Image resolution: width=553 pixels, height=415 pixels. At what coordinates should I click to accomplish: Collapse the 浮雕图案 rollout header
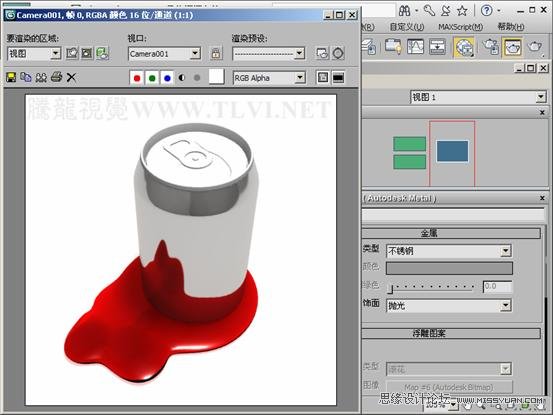click(x=451, y=333)
